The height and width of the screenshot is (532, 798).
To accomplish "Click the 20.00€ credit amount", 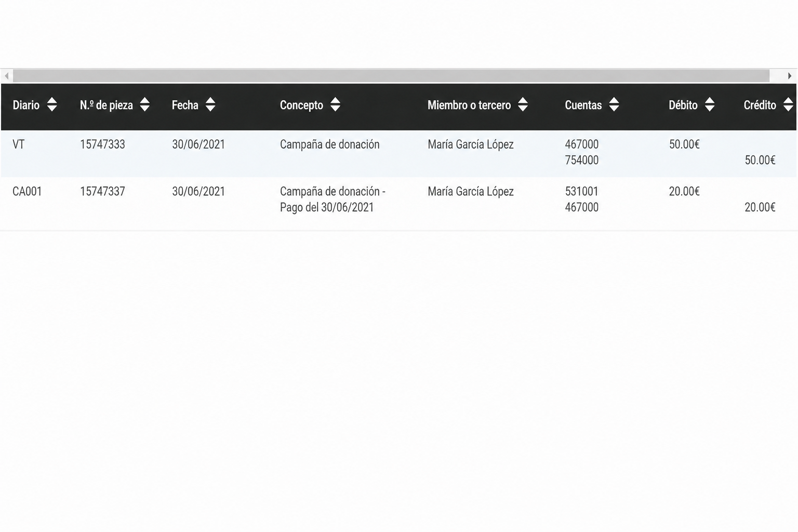I will (x=760, y=207).
